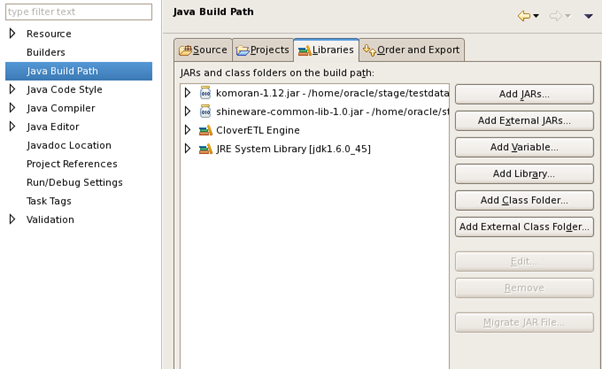The height and width of the screenshot is (369, 602).
Task: Expand the JRE System Library node
Action: coord(187,148)
